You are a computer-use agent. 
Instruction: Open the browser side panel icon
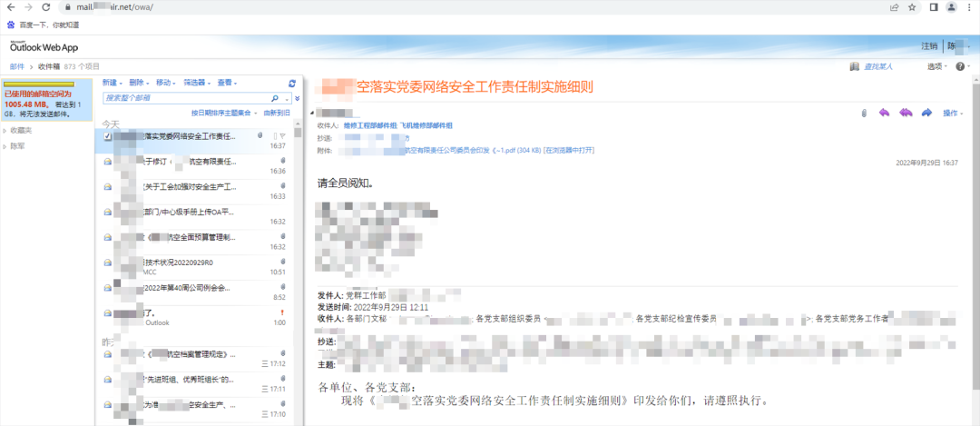click(934, 7)
